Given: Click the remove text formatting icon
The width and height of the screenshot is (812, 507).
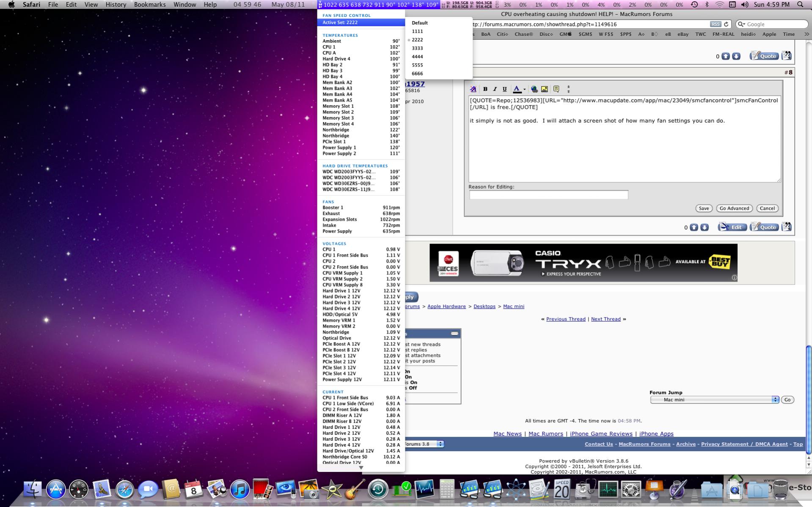Looking at the screenshot, I should [x=473, y=89].
